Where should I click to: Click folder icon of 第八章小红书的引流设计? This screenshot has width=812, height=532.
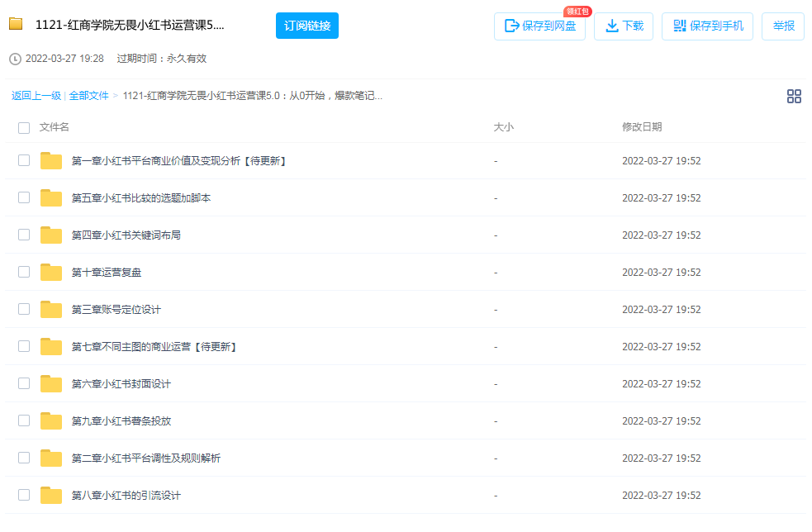point(51,495)
